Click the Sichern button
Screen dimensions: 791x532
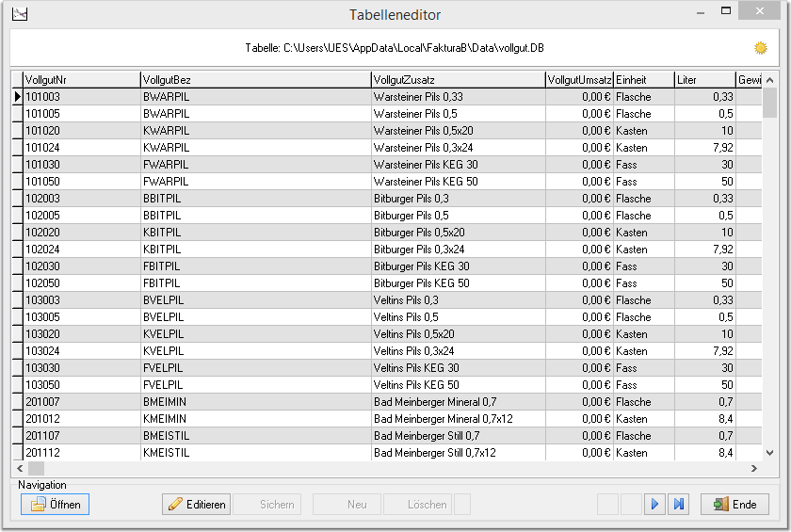(266, 505)
